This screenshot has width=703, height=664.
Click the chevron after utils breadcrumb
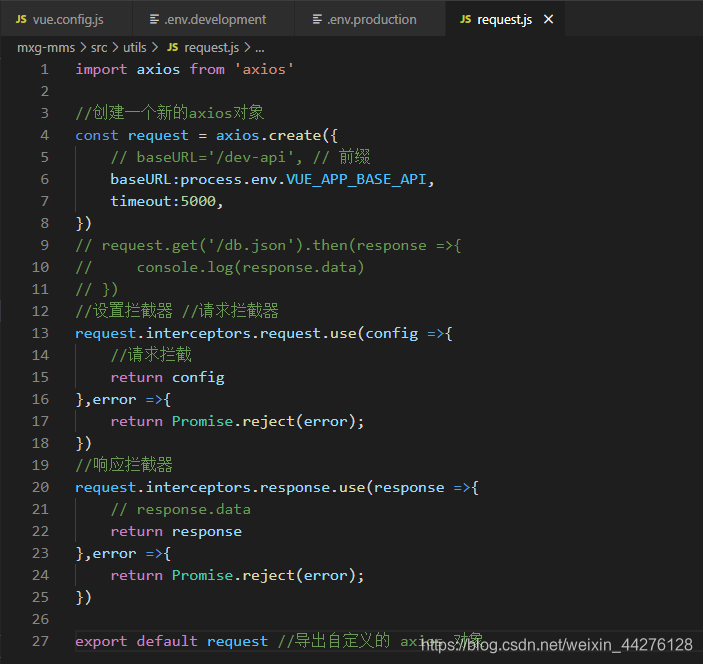point(155,48)
